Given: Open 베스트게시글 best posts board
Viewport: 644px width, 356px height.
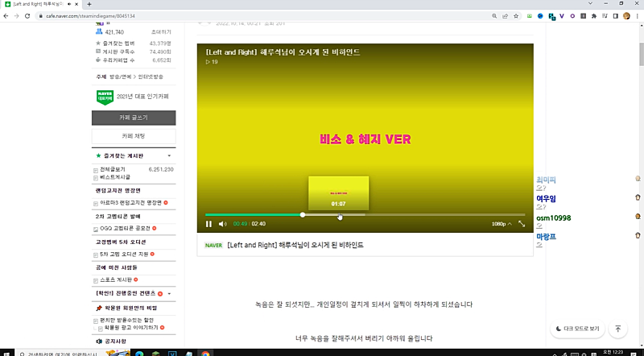Looking at the screenshot, I should point(115,177).
